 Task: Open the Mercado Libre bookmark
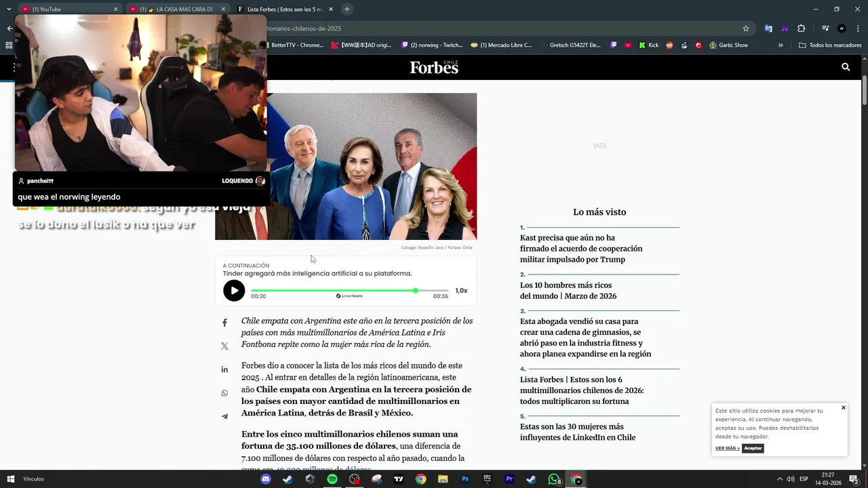coord(500,45)
